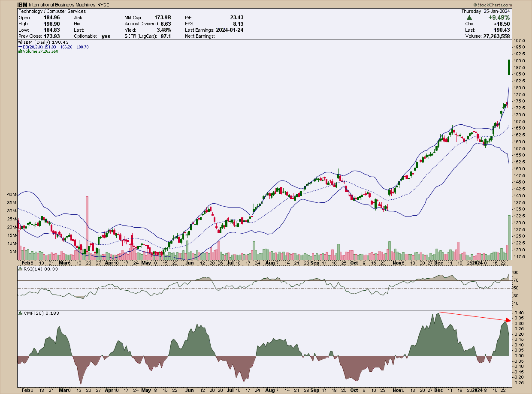Click the +9.49% percent change figure
This screenshot has width=532, height=394.
pyautogui.click(x=498, y=18)
